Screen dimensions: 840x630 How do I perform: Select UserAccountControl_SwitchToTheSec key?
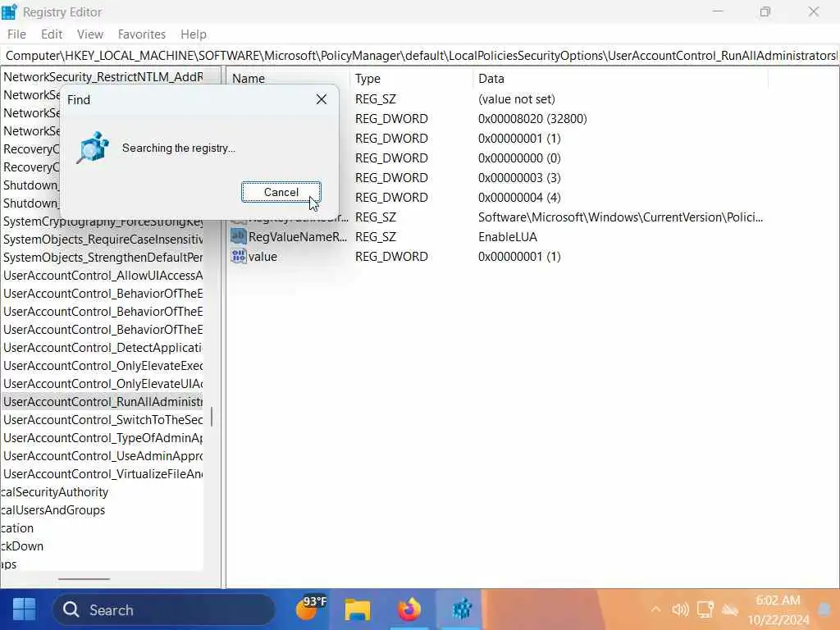click(x=103, y=420)
